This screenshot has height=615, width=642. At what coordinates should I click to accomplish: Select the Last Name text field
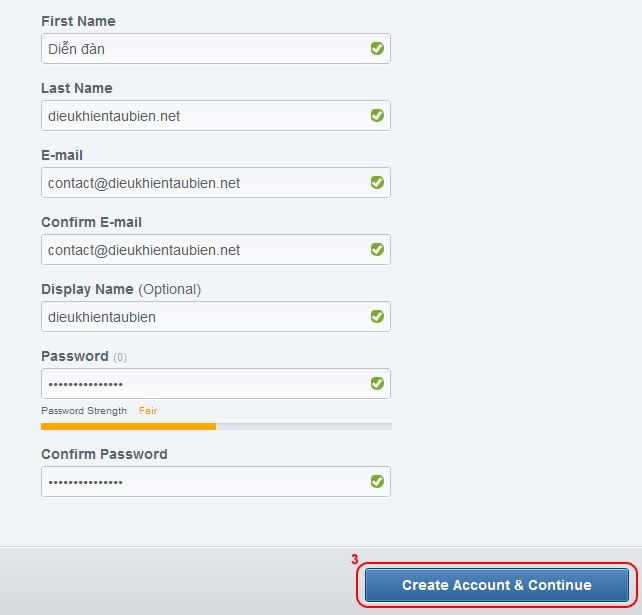click(x=216, y=115)
